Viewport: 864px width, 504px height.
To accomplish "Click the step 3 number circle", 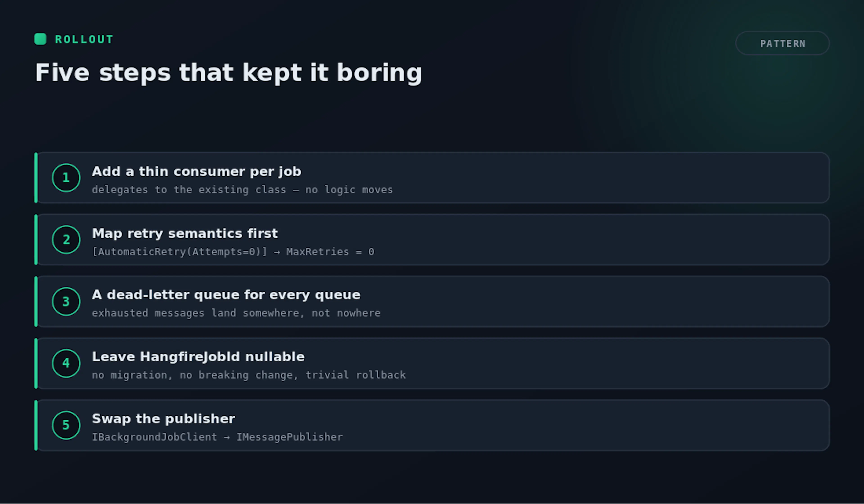I will [66, 302].
